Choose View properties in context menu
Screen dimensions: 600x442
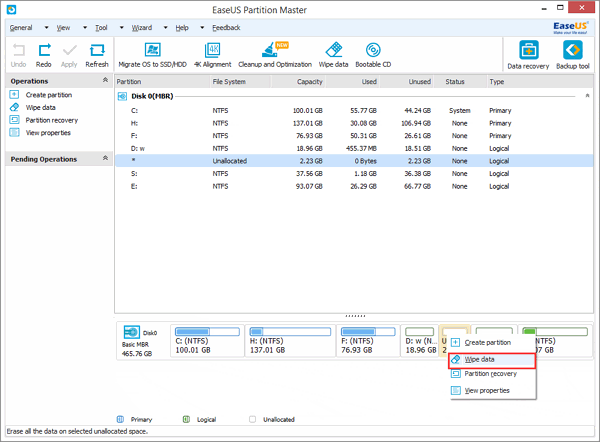[492, 391]
